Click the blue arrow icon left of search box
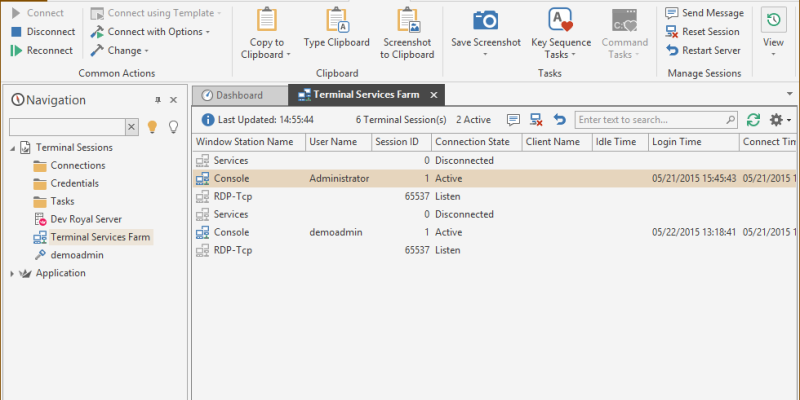Image resolution: width=800 pixels, height=400 pixels. pos(560,120)
